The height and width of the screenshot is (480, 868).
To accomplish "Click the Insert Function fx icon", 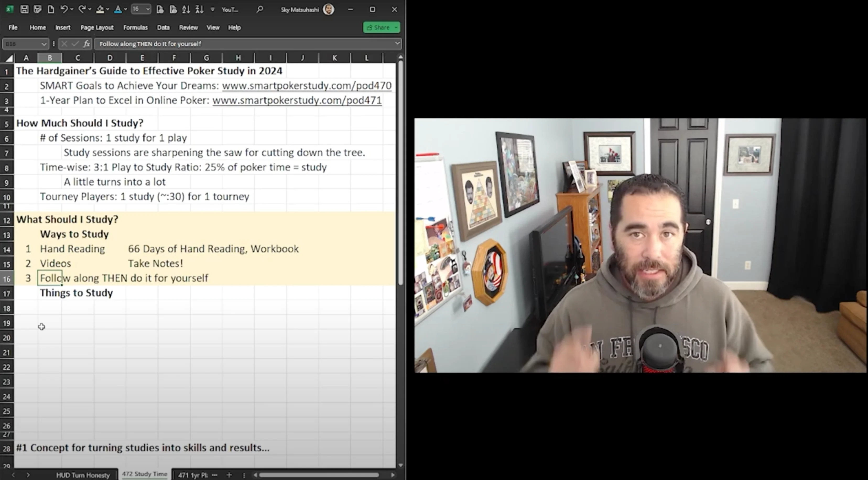I will click(x=86, y=44).
